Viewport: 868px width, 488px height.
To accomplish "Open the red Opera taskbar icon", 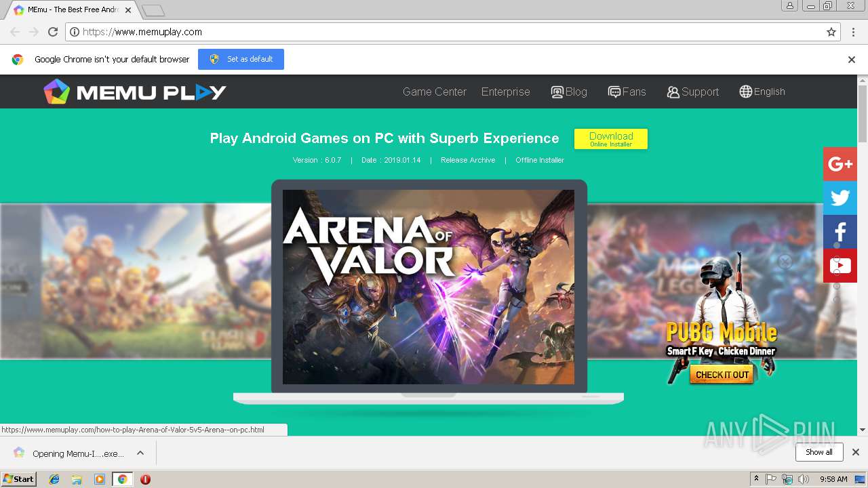I will (145, 479).
